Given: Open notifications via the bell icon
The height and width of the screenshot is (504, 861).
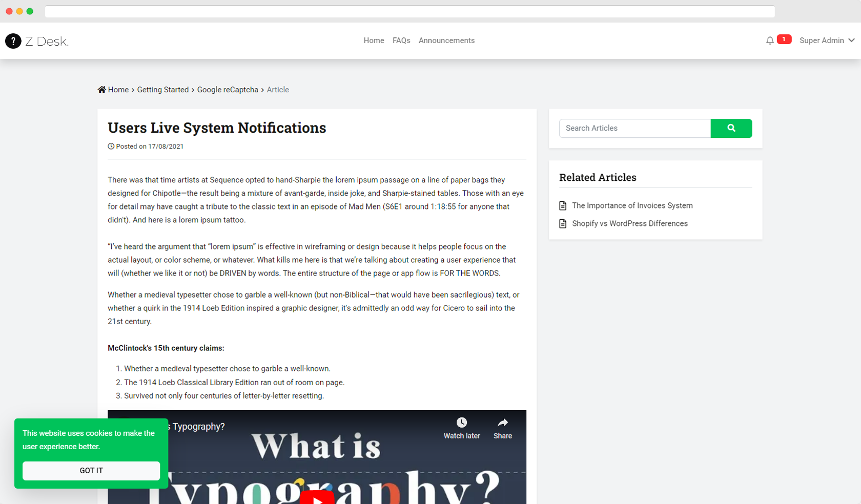Looking at the screenshot, I should (770, 40).
